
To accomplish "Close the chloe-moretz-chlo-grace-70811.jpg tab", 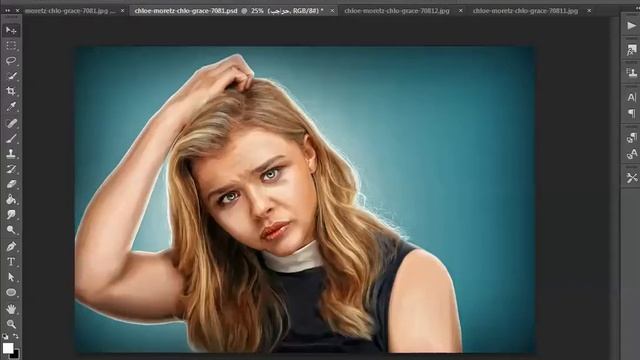I will coord(589,11).
